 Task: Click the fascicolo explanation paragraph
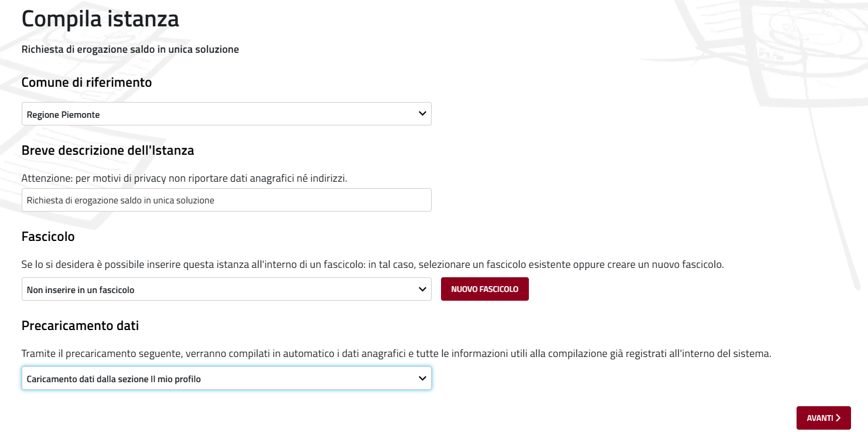(x=373, y=264)
